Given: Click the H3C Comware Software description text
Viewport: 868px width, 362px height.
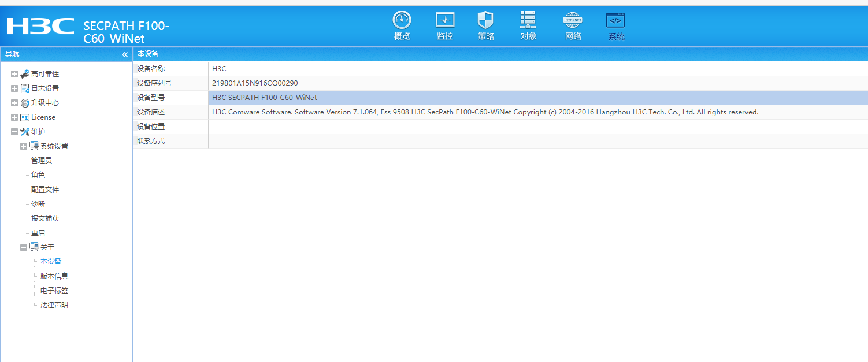Looking at the screenshot, I should pyautogui.click(x=485, y=112).
